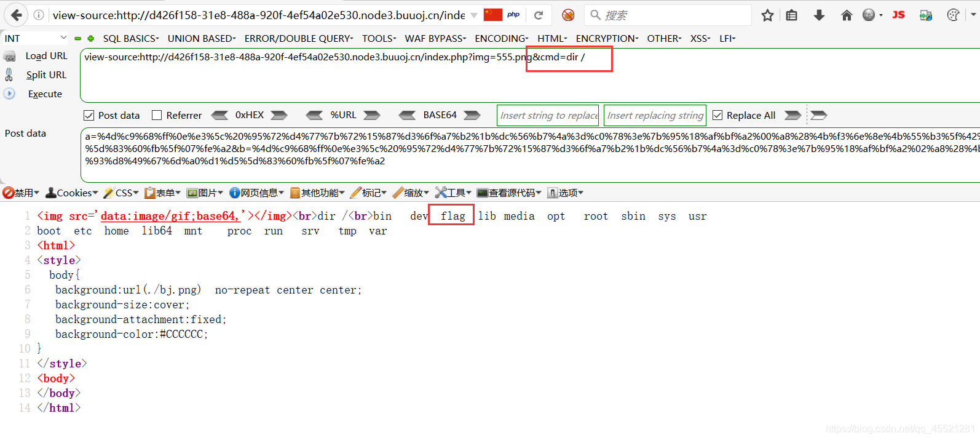Base64-encode with arrow right of BASE64

click(472, 115)
